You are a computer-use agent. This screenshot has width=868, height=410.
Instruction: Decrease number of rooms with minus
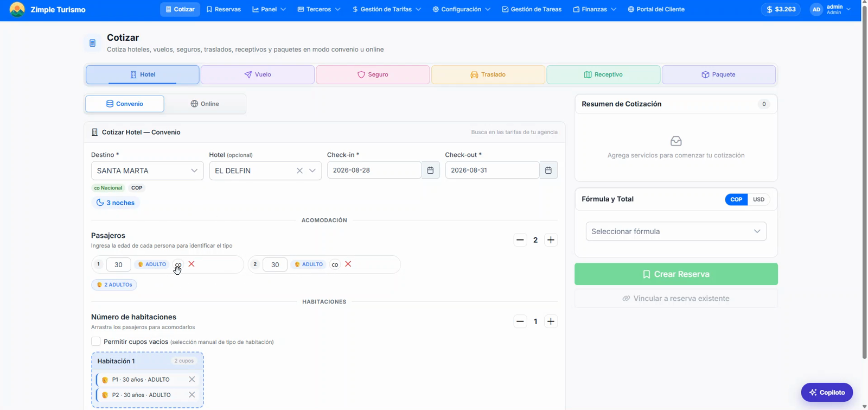click(x=520, y=321)
